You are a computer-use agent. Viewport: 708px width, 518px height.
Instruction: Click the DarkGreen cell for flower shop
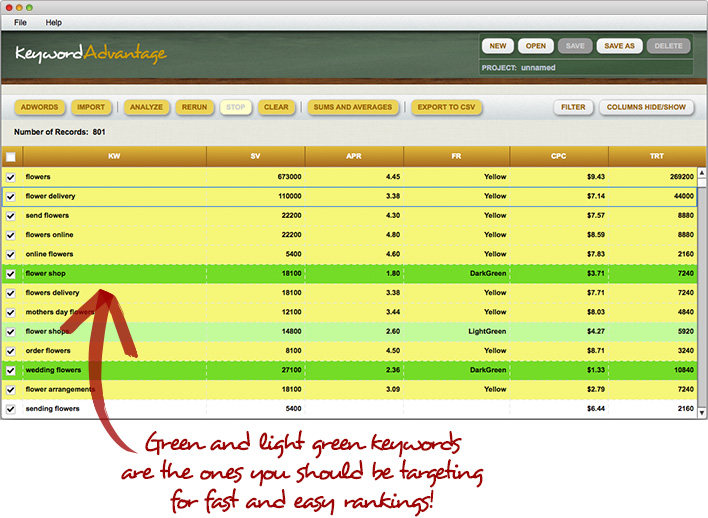[x=456, y=273]
